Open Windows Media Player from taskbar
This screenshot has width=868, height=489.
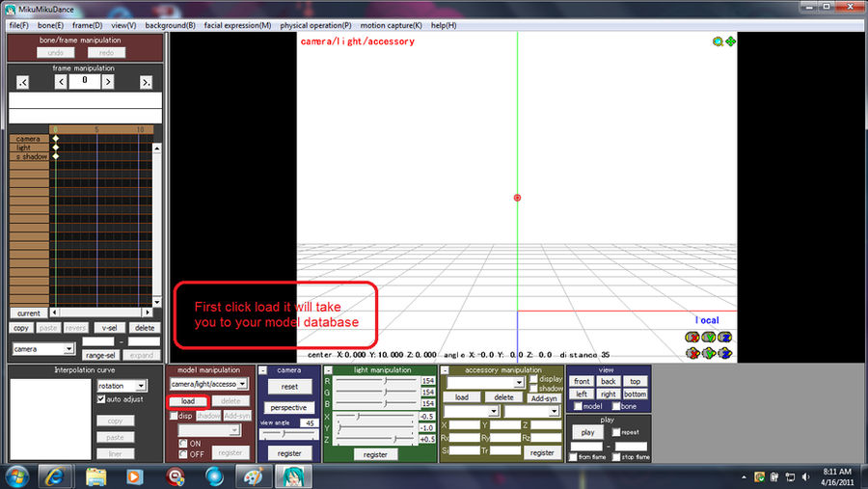pos(134,476)
